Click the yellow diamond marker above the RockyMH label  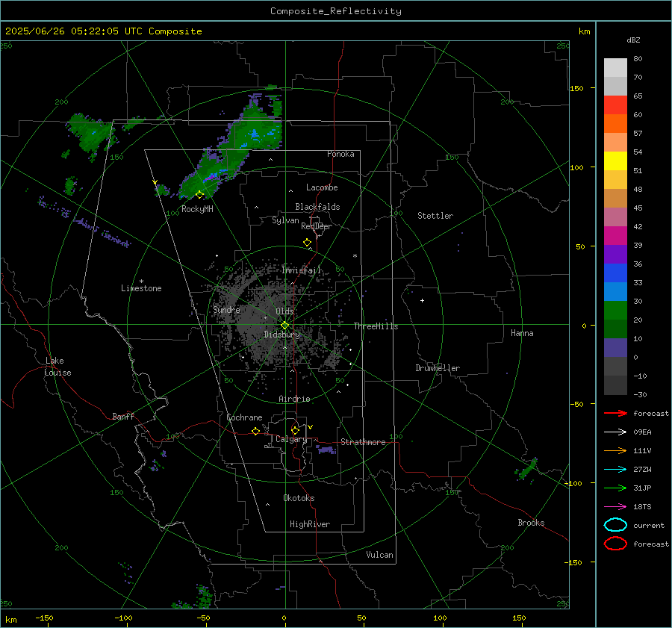tap(199, 195)
